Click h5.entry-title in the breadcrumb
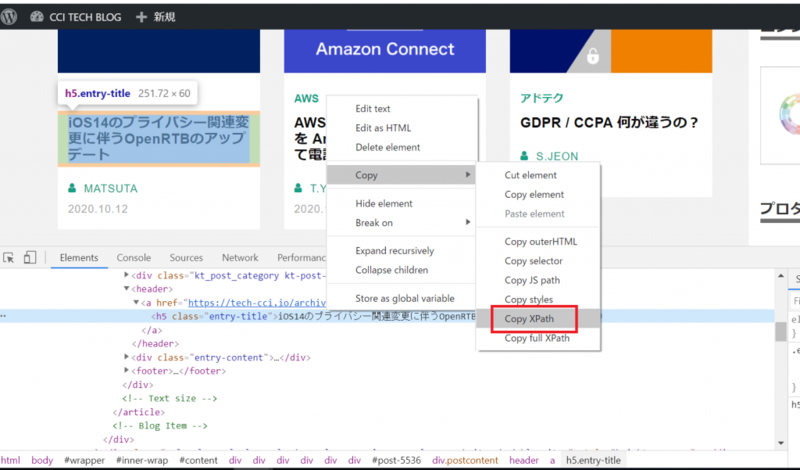 [x=593, y=460]
